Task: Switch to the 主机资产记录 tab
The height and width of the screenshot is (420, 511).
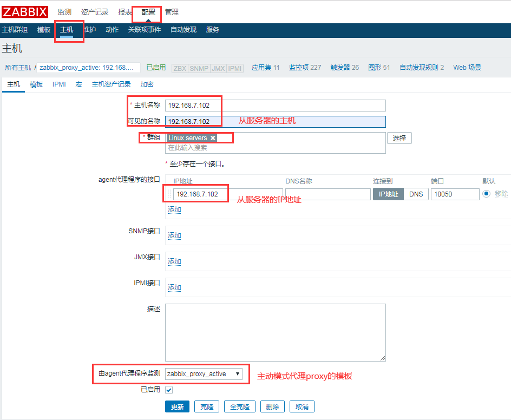Action: pyautogui.click(x=111, y=84)
